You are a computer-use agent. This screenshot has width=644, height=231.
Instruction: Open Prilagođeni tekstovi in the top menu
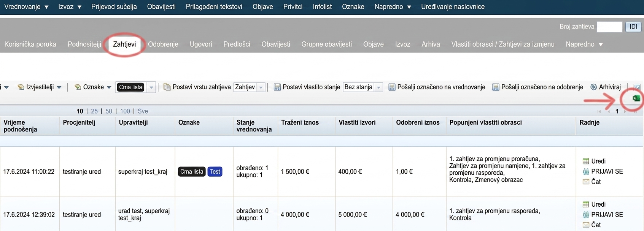(214, 7)
